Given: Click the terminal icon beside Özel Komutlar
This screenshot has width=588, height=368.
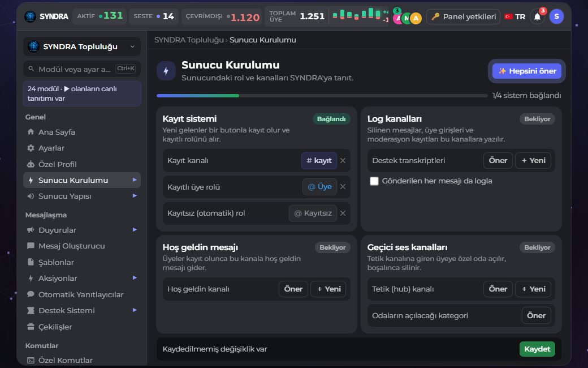Looking at the screenshot, I should [x=31, y=360].
